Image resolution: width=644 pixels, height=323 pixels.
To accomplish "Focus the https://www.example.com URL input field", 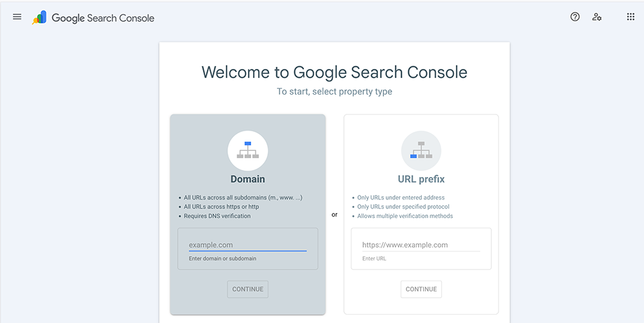I will coord(421,245).
